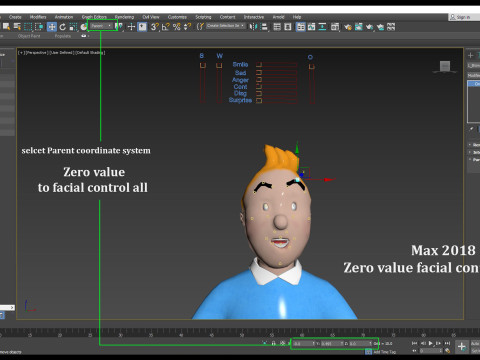
Task: Toggle Window/Crossing selection mode
Action: pos(39,27)
